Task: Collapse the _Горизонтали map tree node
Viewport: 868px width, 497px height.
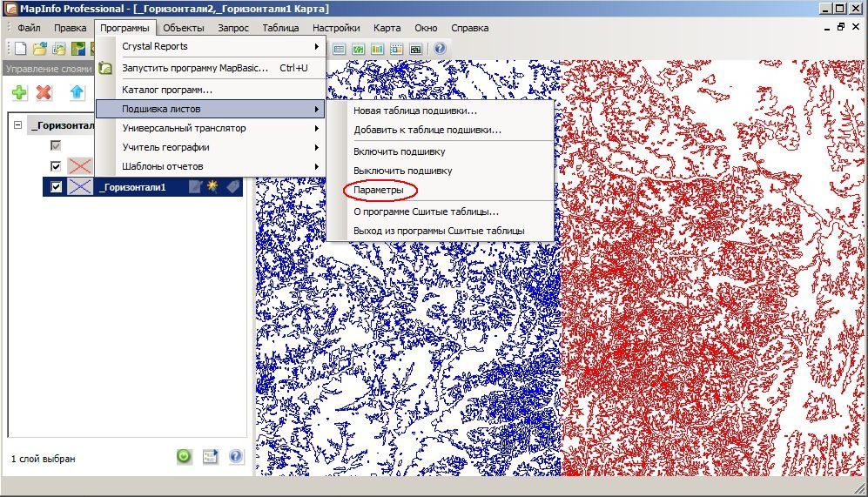Action: (17, 125)
